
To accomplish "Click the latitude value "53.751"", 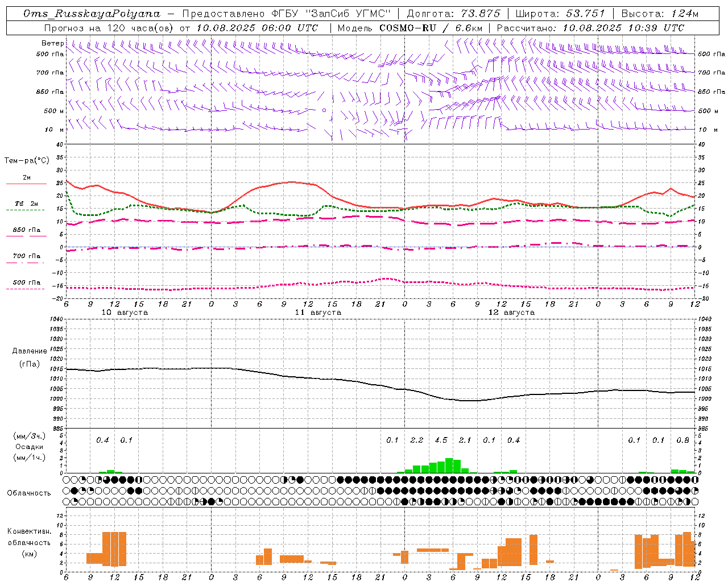I will [586, 14].
